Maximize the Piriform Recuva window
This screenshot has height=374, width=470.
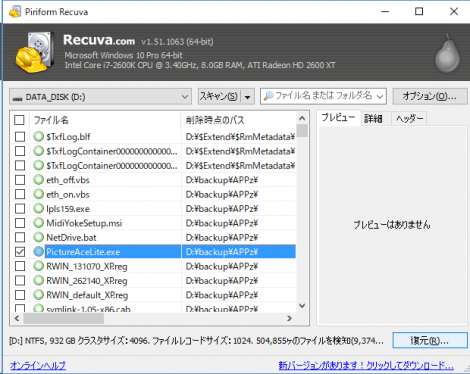(x=419, y=12)
